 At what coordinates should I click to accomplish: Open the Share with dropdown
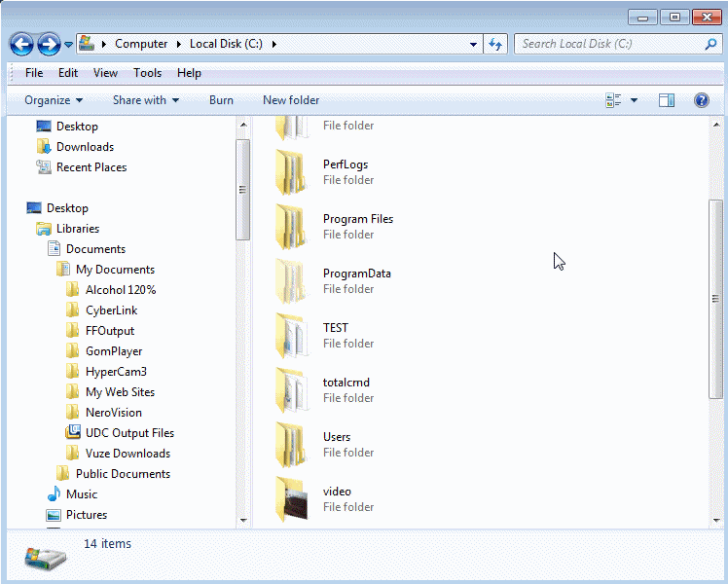tap(146, 100)
